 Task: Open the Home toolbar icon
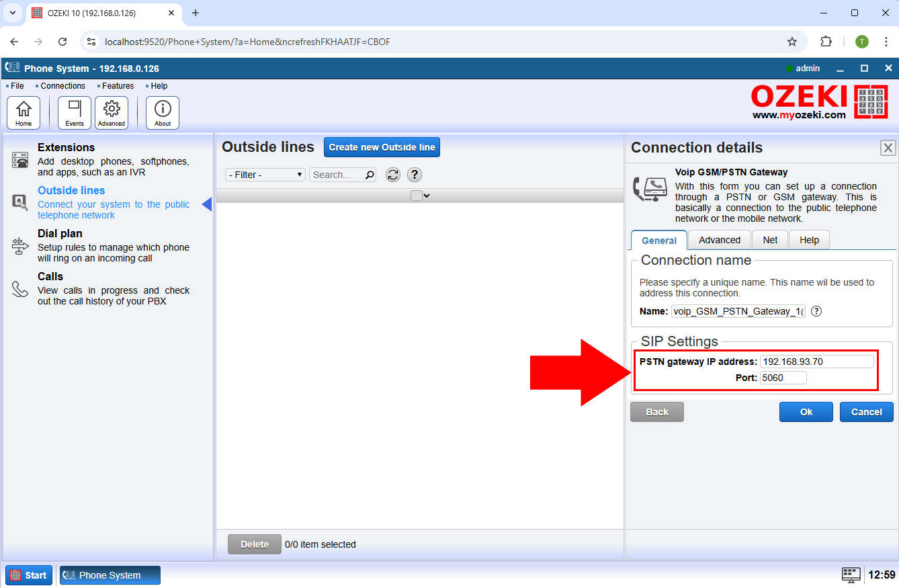click(x=24, y=112)
